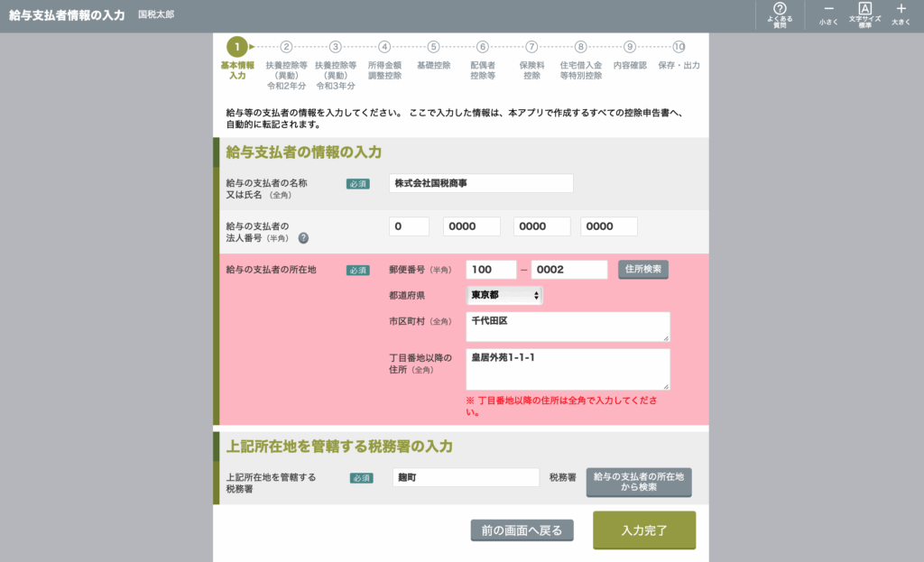This screenshot has height=562, width=924.
Task: Click the 法人番号 question mark help icon
Action: tap(303, 238)
